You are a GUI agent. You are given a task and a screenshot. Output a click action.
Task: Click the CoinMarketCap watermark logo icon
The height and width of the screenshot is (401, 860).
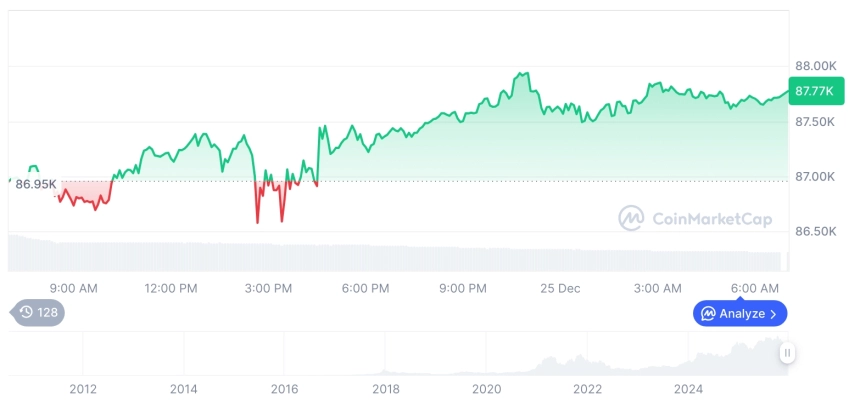[x=631, y=217]
